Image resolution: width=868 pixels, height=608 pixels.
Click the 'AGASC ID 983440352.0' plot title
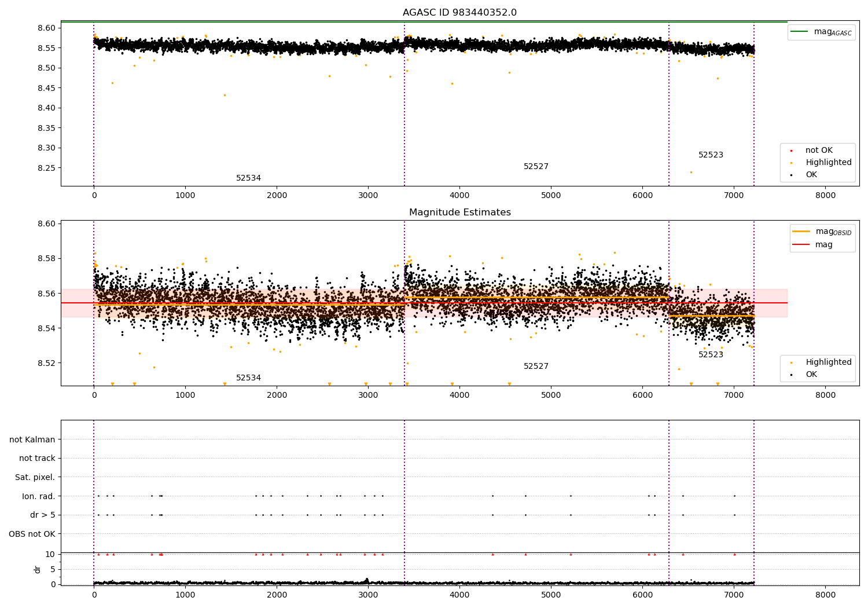coord(460,13)
